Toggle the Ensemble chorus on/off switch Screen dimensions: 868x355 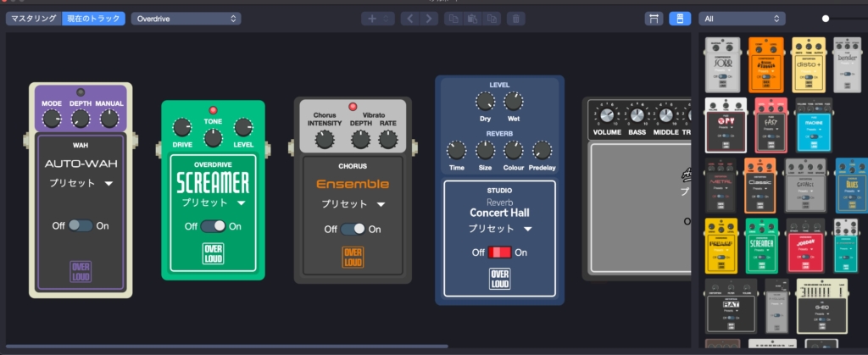click(x=352, y=229)
